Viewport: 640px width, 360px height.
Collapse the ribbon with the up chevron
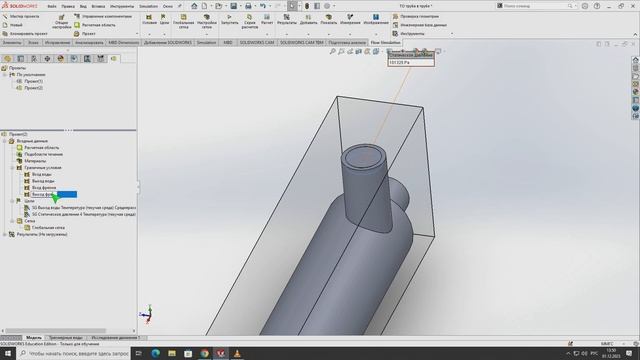[635, 35]
